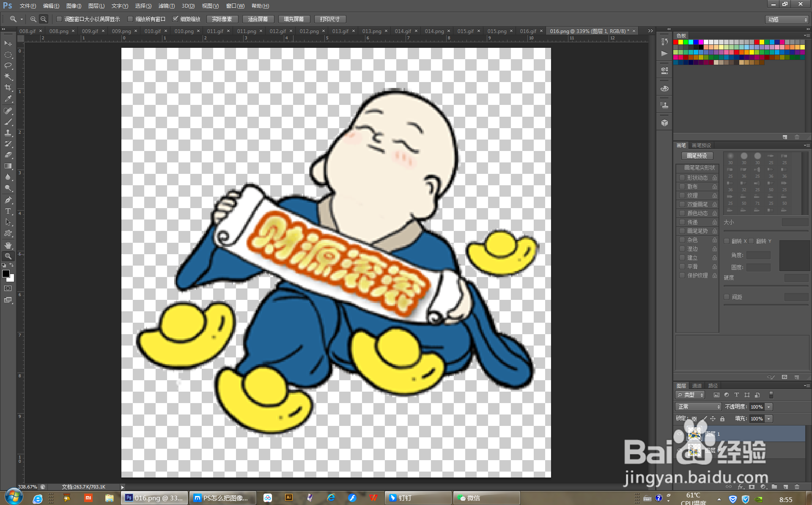812x505 pixels.
Task: Click the foreground color swatch
Action: click(x=5, y=274)
